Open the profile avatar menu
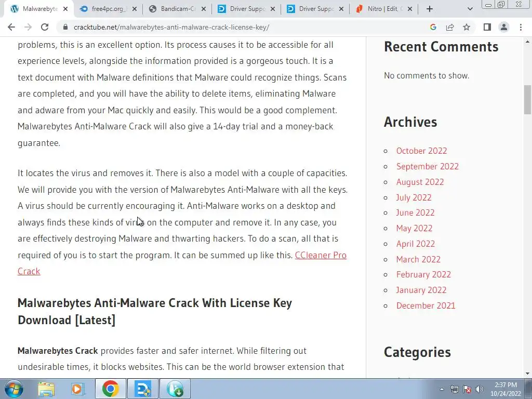 504,27
